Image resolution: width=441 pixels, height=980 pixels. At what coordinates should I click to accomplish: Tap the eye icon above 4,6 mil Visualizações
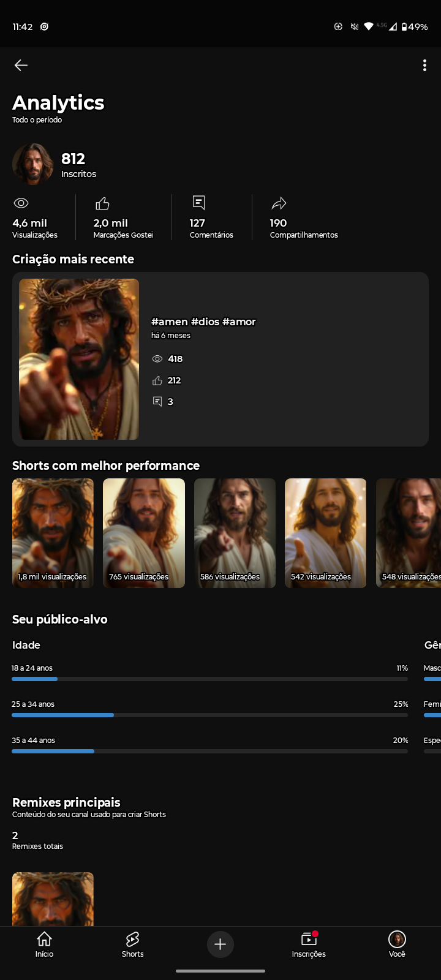coord(21,203)
